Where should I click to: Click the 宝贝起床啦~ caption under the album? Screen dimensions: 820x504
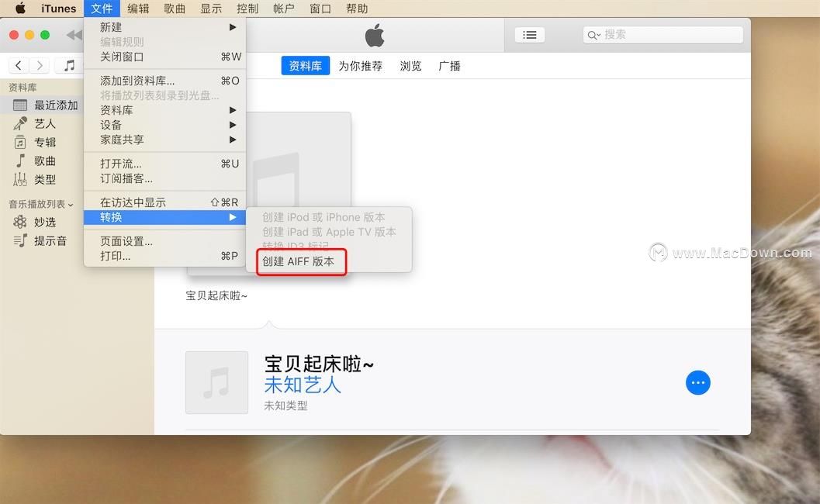[x=216, y=295]
